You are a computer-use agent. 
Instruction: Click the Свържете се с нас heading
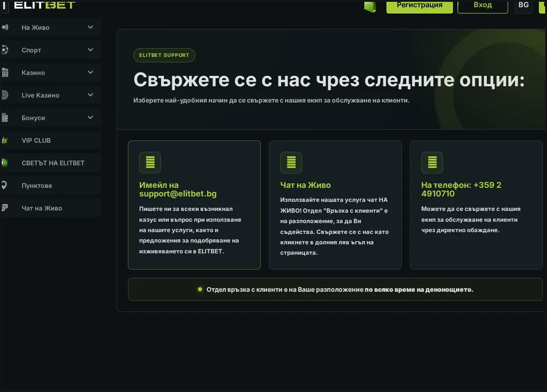coord(329,80)
